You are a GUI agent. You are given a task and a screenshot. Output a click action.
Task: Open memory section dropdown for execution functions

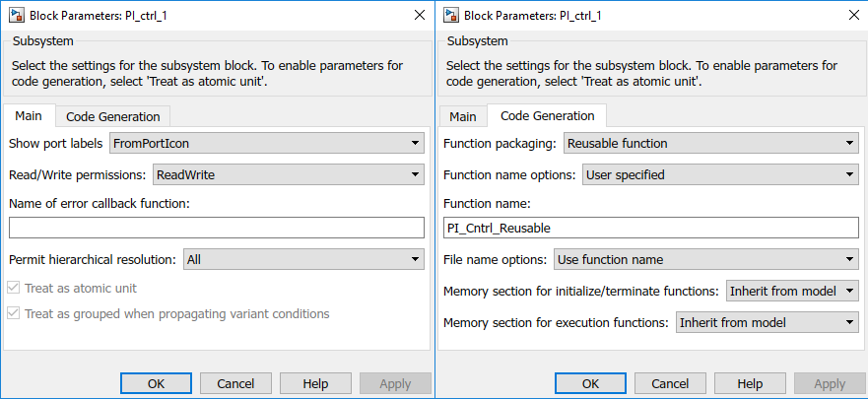[767, 322]
